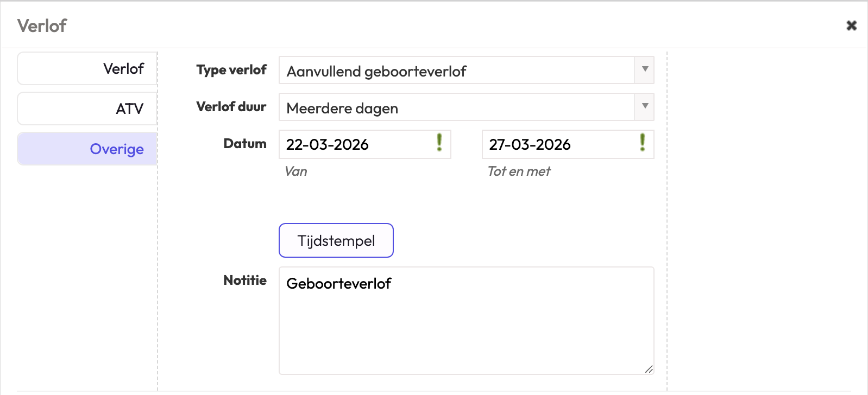Screen dimensions: 868x395
Task: Click the Aanvullend geboorteverlof selection box
Action: [x=456, y=71]
